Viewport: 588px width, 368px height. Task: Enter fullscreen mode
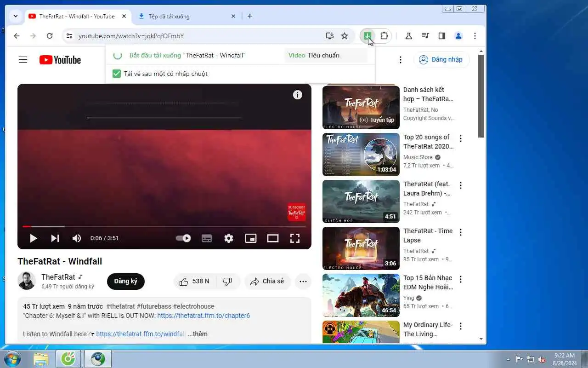click(295, 238)
